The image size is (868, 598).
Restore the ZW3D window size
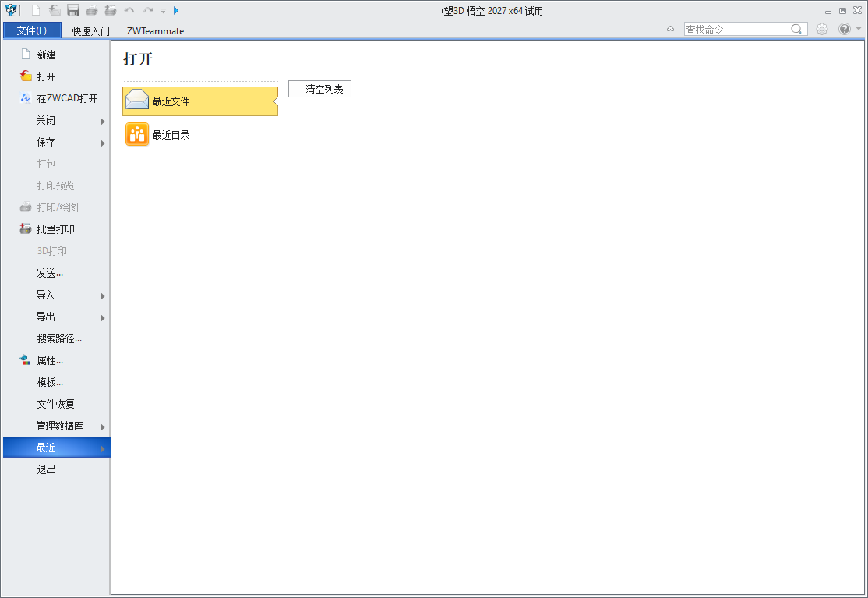tap(842, 10)
